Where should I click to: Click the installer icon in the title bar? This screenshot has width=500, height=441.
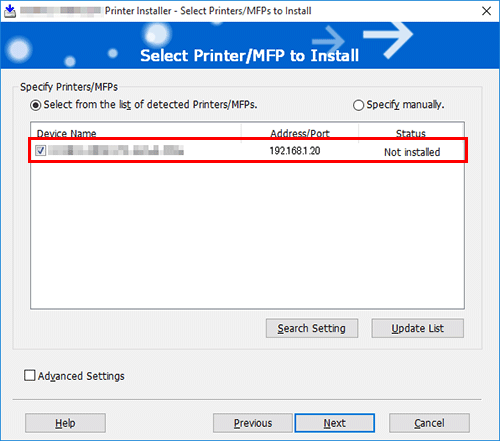click(x=10, y=11)
